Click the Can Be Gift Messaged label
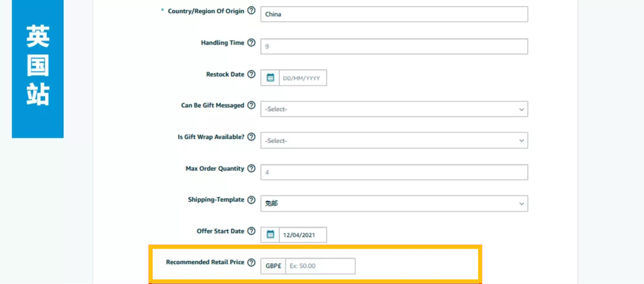Image resolution: width=644 pixels, height=284 pixels. click(x=212, y=105)
